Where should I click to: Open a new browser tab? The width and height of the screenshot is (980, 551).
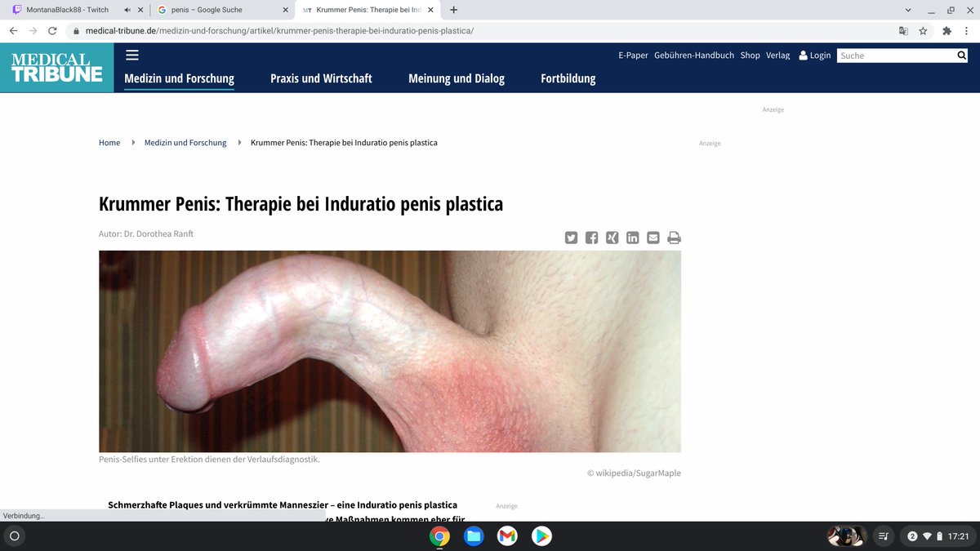click(x=454, y=10)
